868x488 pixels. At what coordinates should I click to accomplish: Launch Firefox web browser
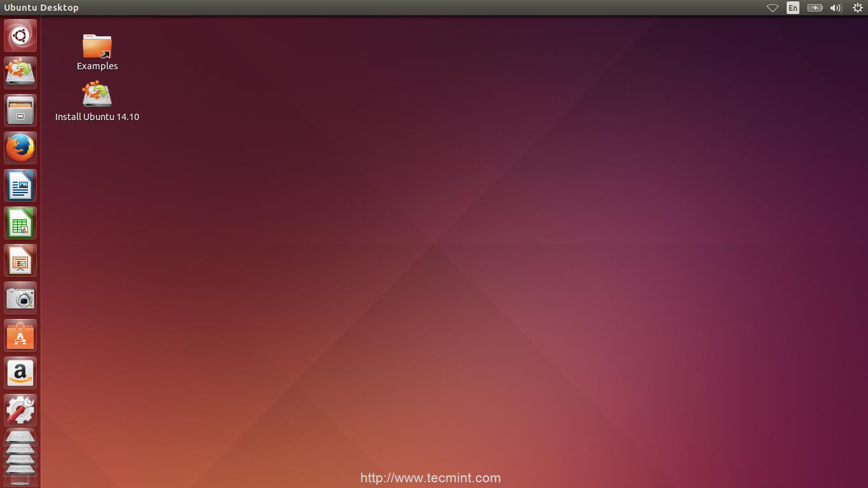click(x=20, y=147)
